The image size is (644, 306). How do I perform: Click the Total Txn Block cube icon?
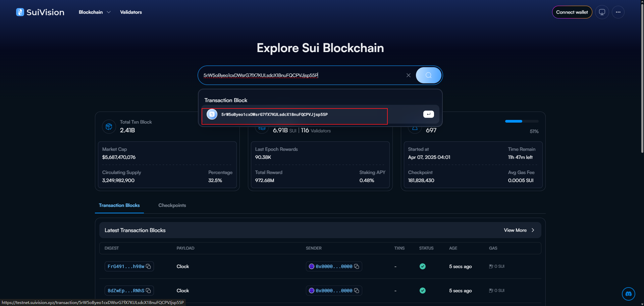click(109, 127)
